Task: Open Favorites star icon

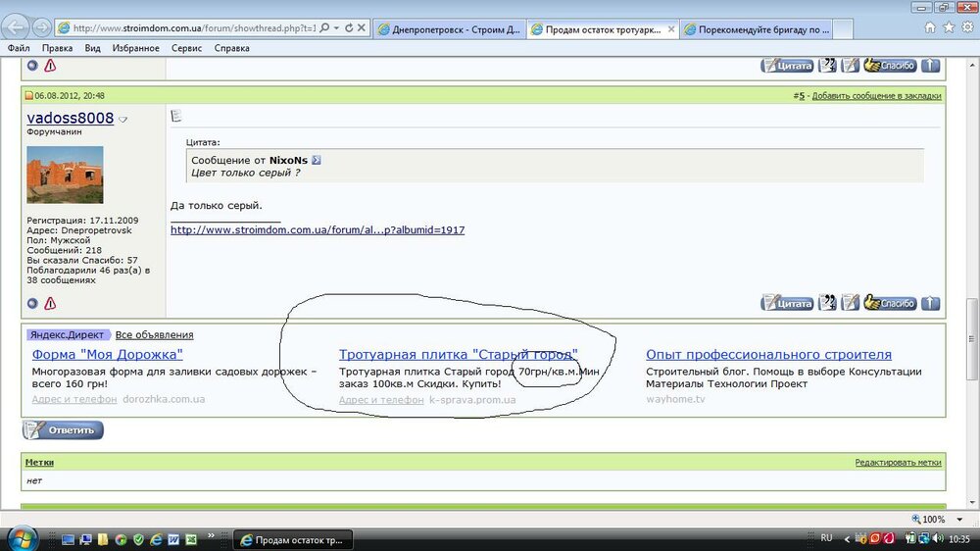Action: [949, 27]
